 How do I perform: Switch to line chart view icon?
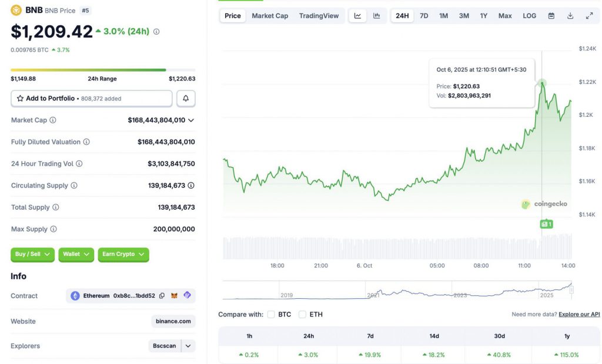(357, 16)
